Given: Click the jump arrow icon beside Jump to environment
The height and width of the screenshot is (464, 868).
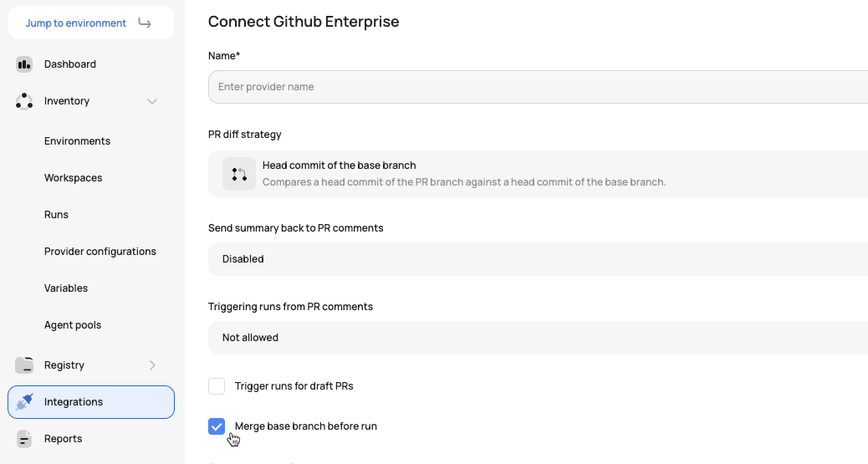Looking at the screenshot, I should tap(145, 23).
